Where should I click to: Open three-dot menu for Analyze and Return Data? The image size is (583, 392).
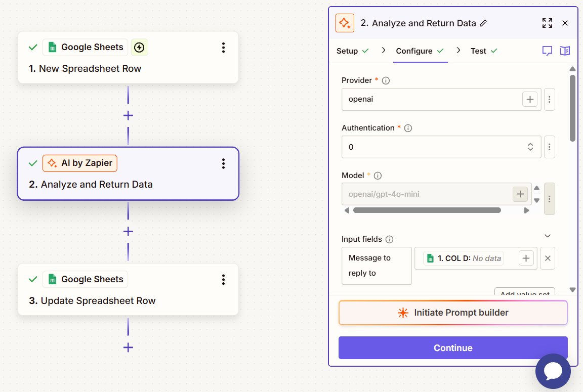click(224, 163)
